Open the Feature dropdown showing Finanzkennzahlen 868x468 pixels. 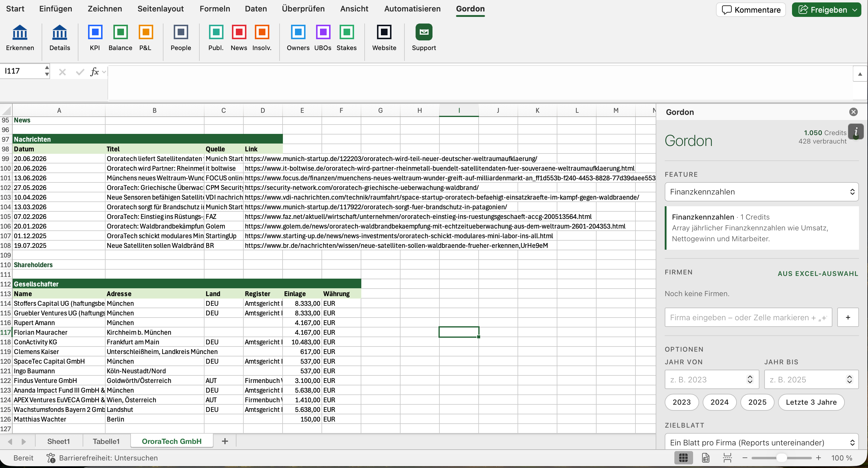click(762, 192)
